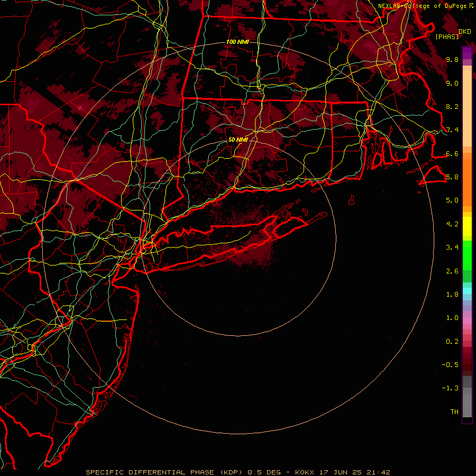Click the 'KOKX' radar site identifier
476x476 pixels.
pyautogui.click(x=305, y=472)
